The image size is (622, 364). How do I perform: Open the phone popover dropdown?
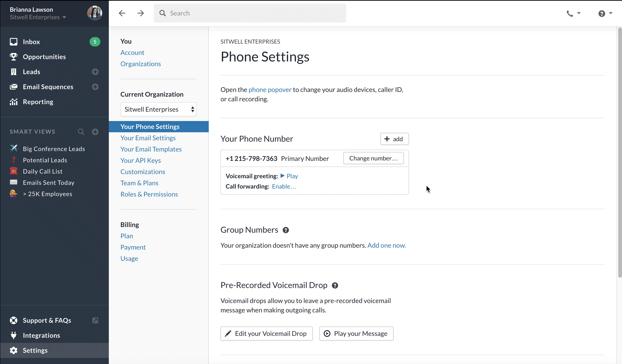(573, 13)
